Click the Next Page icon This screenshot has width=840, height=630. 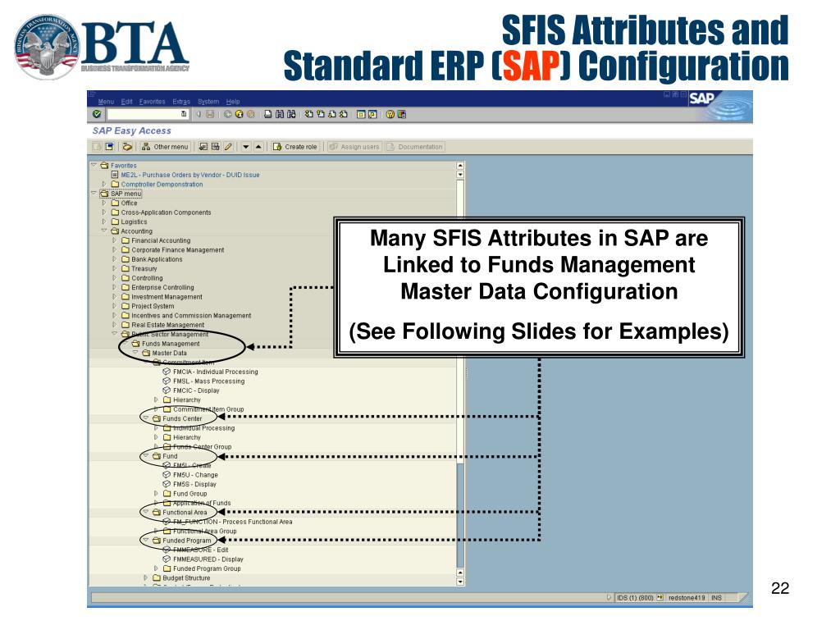point(332,114)
